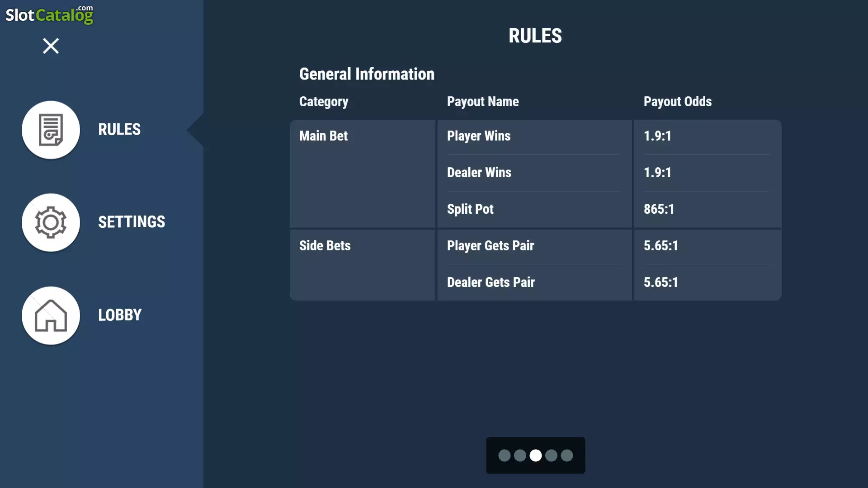Screen dimensions: 868x488
Task: Open the Settings gear icon
Action: tap(51, 222)
